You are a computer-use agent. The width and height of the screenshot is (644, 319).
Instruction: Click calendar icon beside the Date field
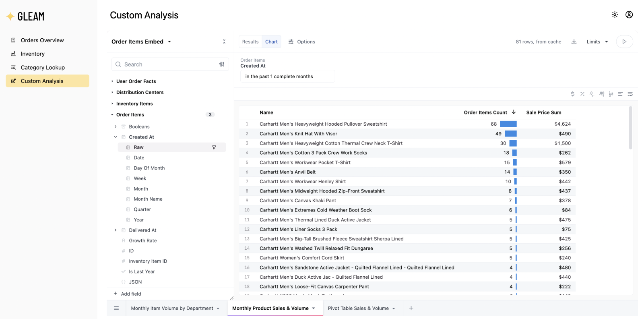[128, 158]
